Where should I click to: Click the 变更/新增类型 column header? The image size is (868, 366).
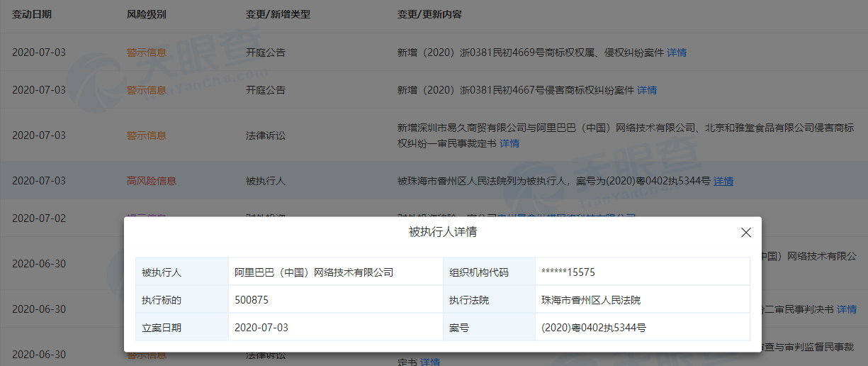[278, 14]
